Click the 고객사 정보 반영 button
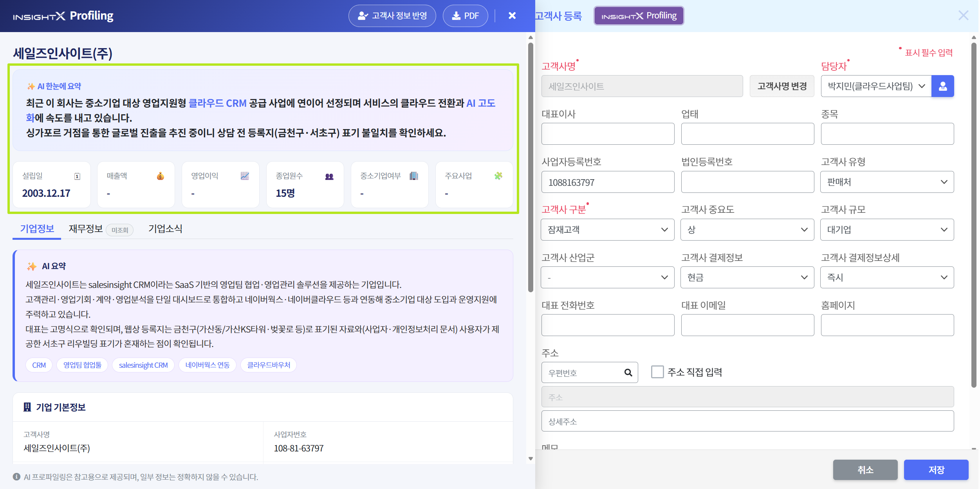The height and width of the screenshot is (489, 980). click(x=392, y=16)
